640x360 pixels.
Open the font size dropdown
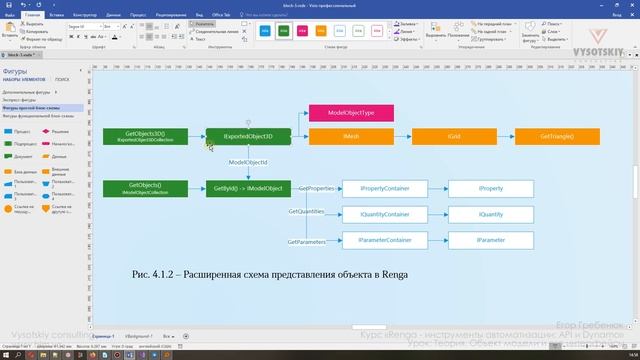click(118, 27)
